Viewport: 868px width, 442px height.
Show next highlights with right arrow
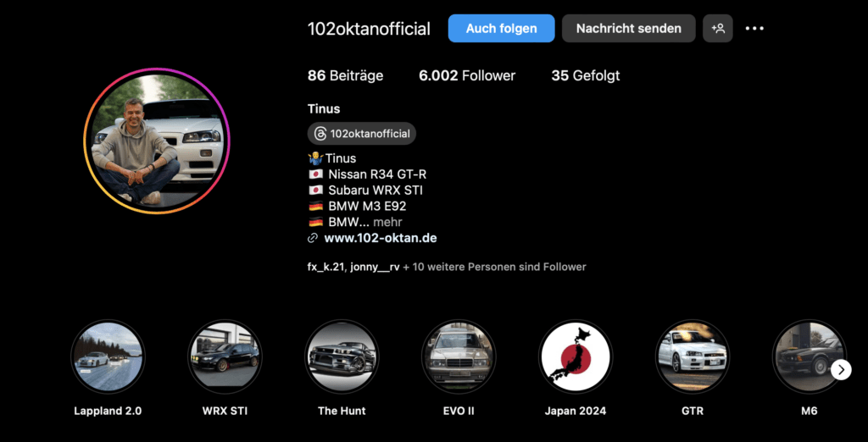pos(841,369)
